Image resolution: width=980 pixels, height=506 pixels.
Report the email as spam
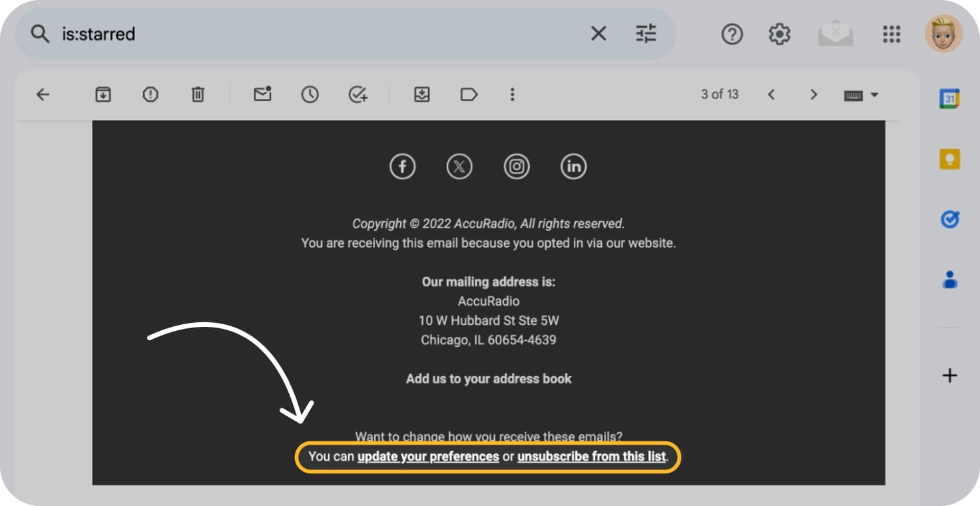(x=150, y=95)
